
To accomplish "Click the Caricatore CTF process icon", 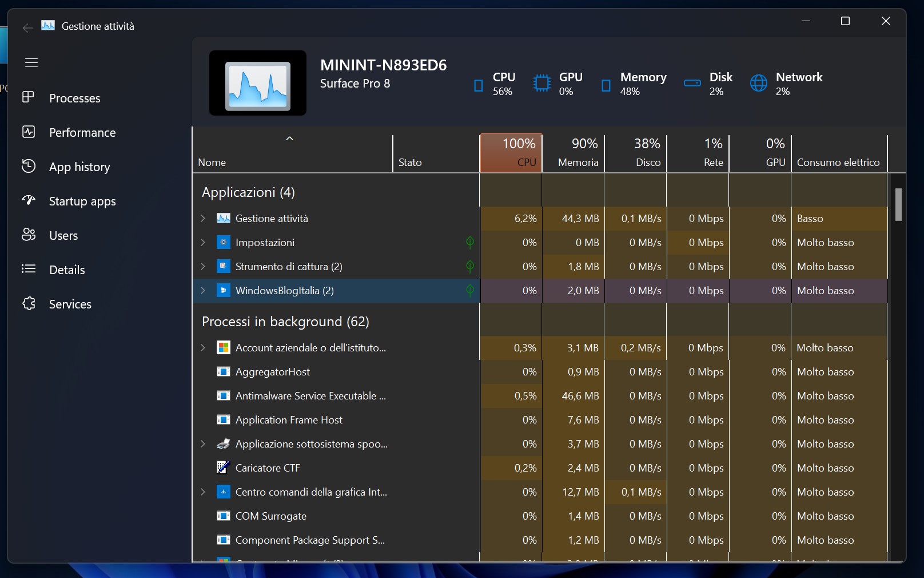I will tap(223, 468).
